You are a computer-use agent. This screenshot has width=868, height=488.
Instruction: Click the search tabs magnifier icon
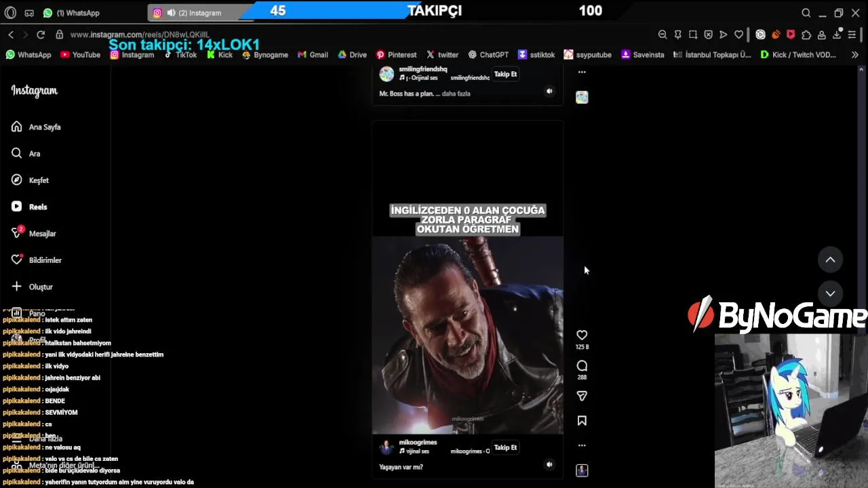806,13
